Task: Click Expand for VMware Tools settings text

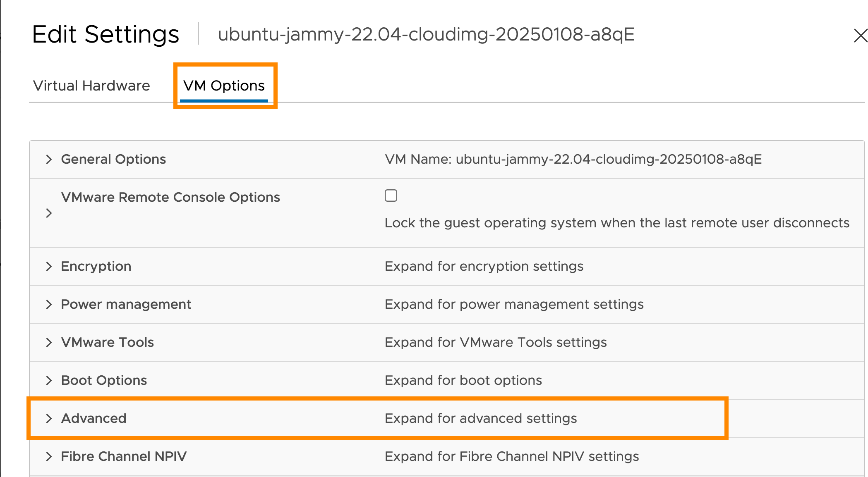Action: click(x=496, y=343)
